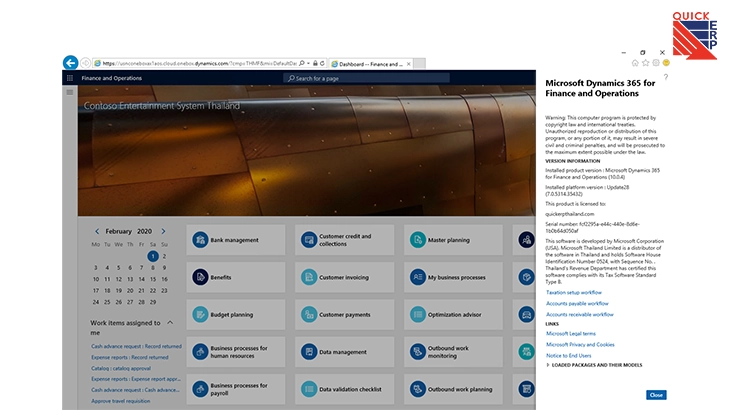Click the Benefits tile icon
This screenshot has height=410, width=729.
(200, 277)
